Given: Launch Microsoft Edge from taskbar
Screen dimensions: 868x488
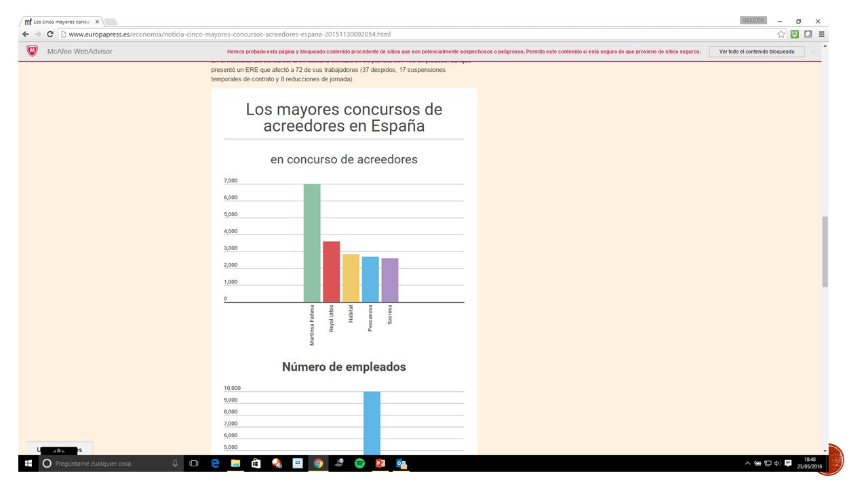Looking at the screenshot, I should coord(215,464).
